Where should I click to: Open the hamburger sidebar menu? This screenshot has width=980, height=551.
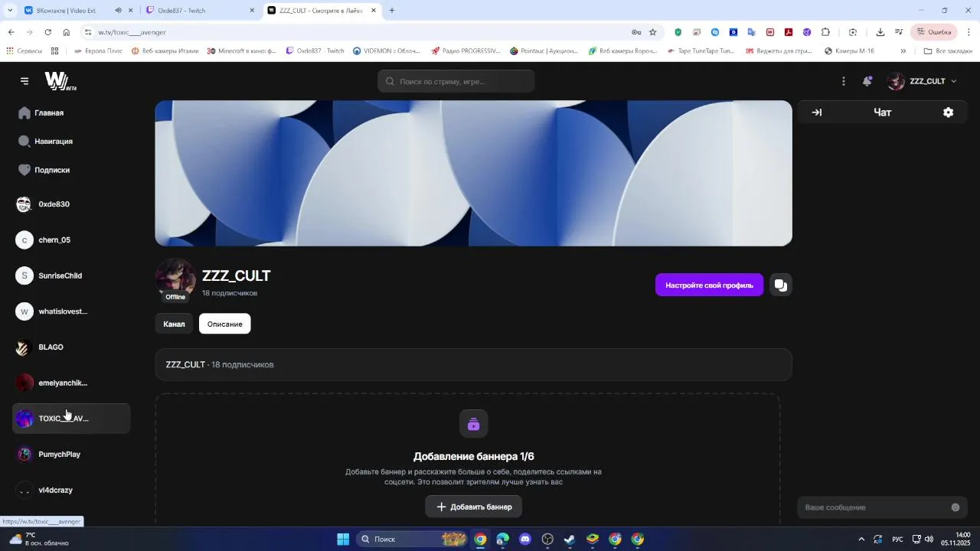(x=24, y=81)
